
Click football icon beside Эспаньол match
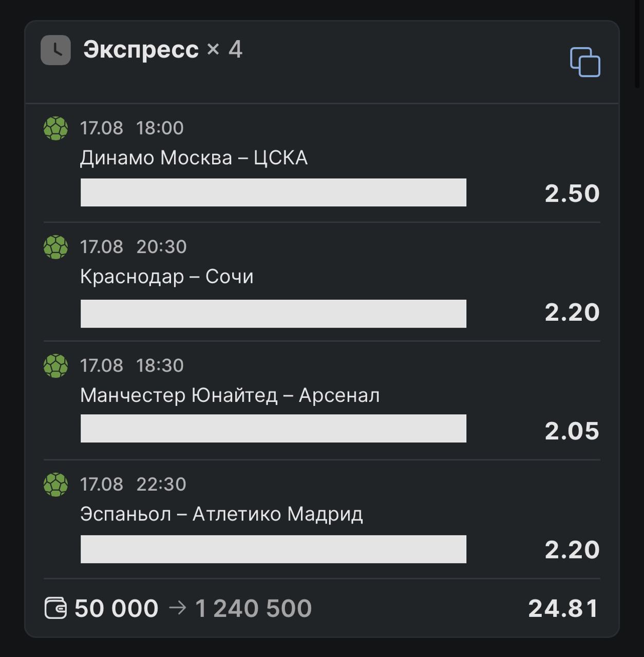click(x=55, y=485)
